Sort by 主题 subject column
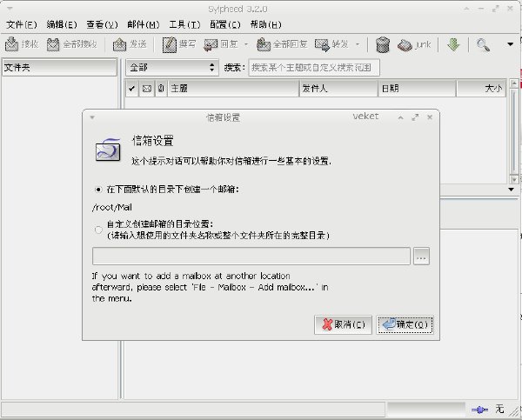 [233, 89]
